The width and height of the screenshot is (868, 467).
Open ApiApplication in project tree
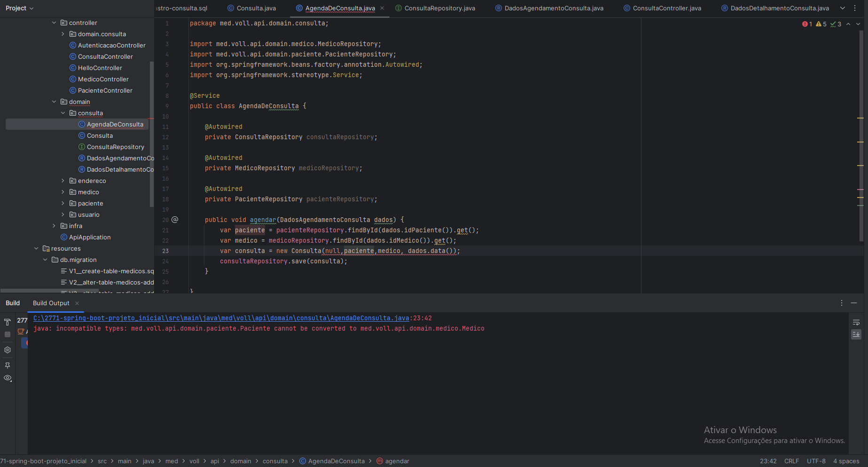(90, 237)
